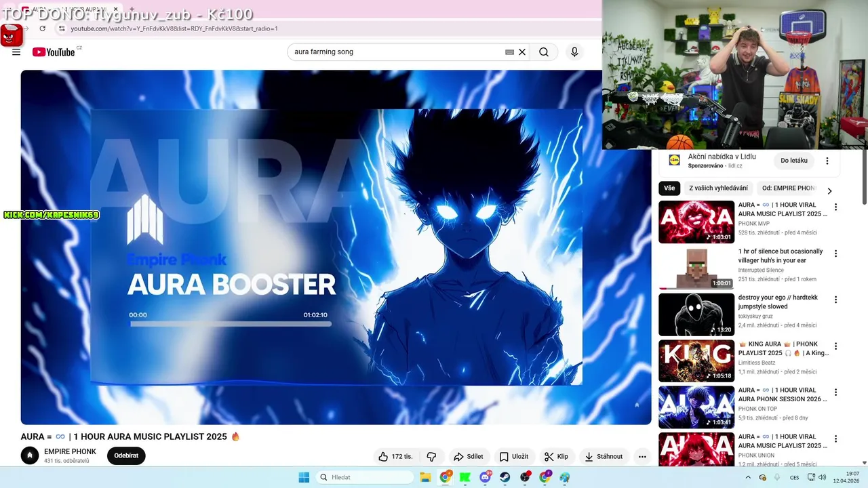Open more actions for the video
868x488 pixels.
(642, 456)
